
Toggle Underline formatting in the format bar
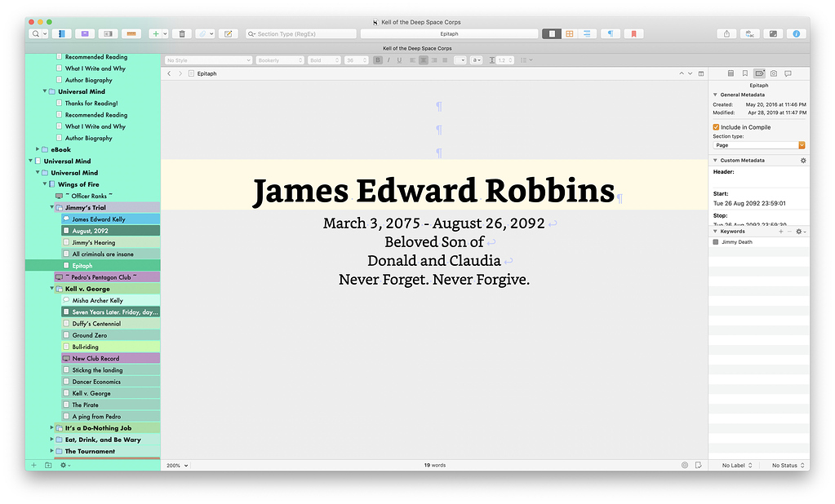coord(400,60)
